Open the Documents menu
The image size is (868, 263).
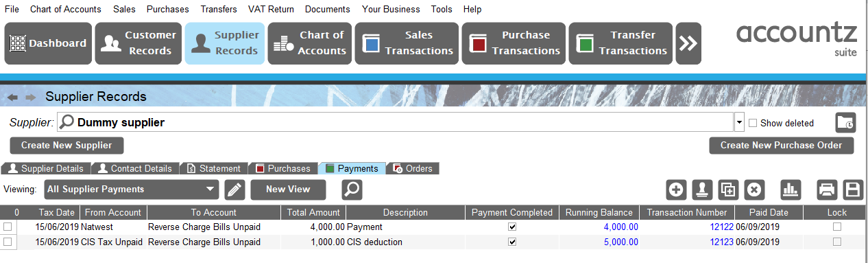(x=328, y=9)
